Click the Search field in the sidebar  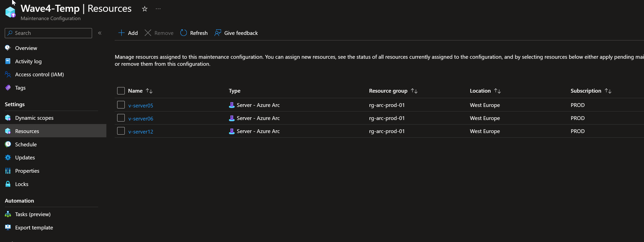tap(48, 33)
